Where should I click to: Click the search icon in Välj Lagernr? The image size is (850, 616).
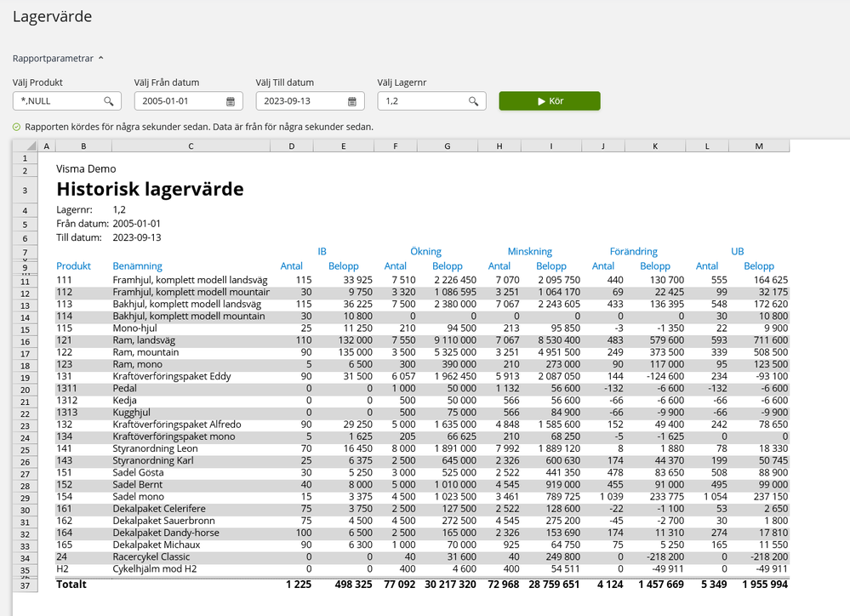(x=474, y=101)
